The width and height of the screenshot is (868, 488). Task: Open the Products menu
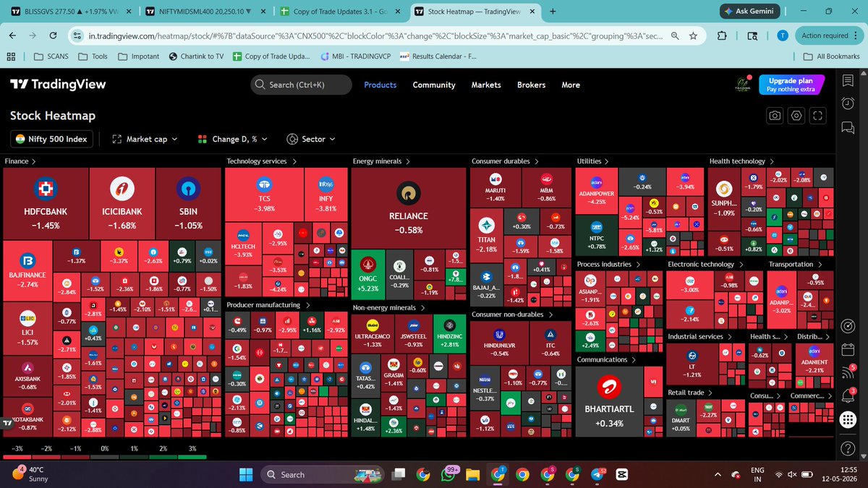380,85
